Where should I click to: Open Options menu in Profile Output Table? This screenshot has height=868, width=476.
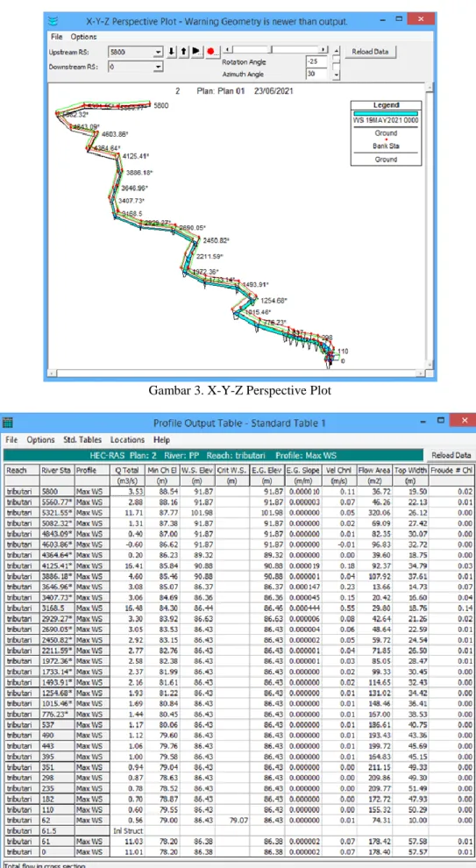40,439
